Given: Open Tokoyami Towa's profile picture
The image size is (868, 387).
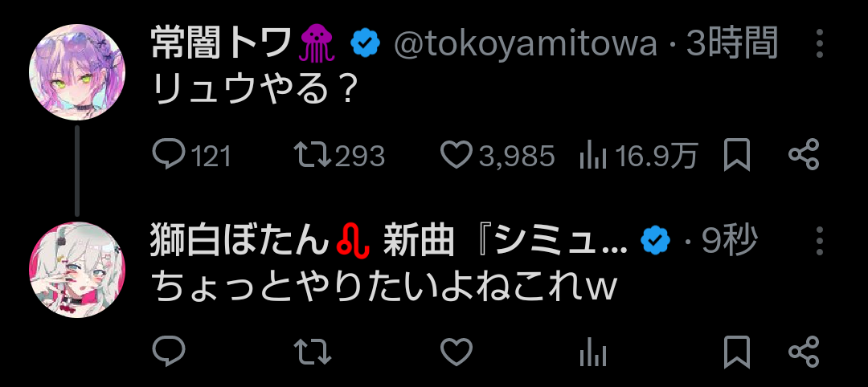Looking at the screenshot, I should tap(77, 72).
